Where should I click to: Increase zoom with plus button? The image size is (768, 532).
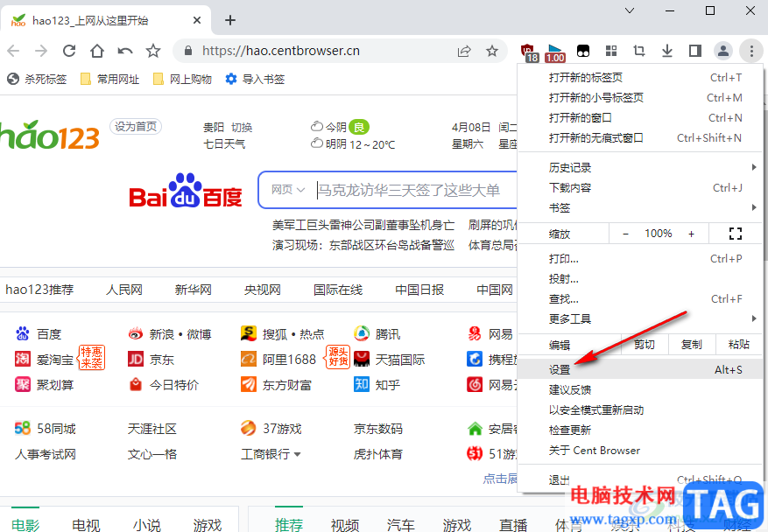(x=691, y=234)
